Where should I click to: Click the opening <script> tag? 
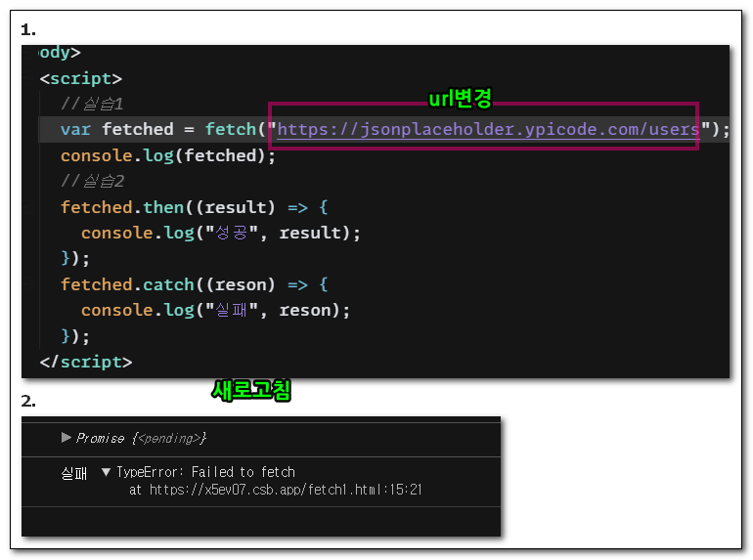point(81,78)
